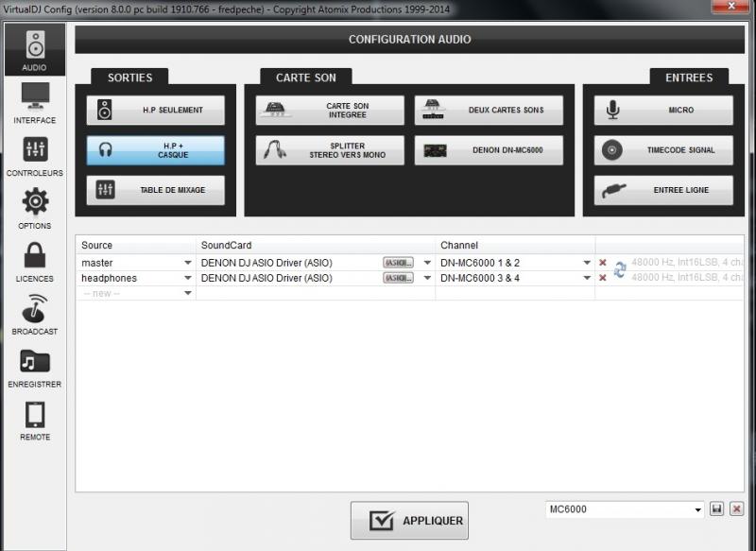Choose Deux Cartes Sons option
Viewport: 756px width, 551px height.
point(489,110)
